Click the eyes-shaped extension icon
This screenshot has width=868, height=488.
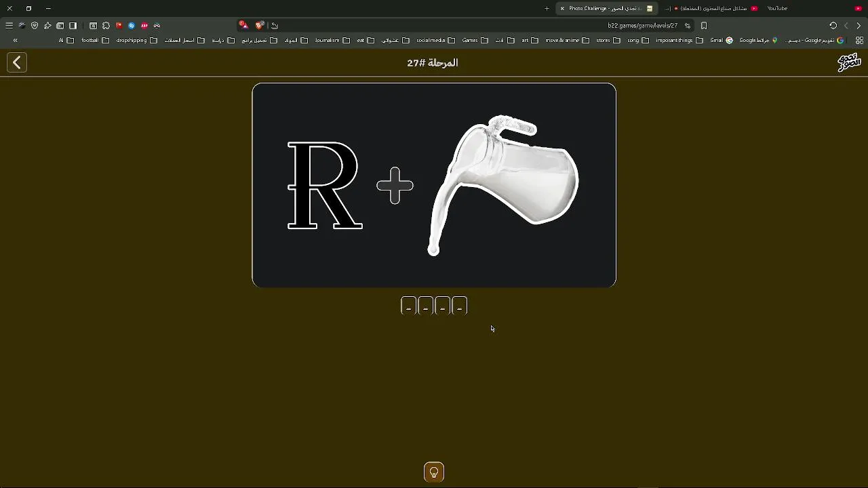157,26
